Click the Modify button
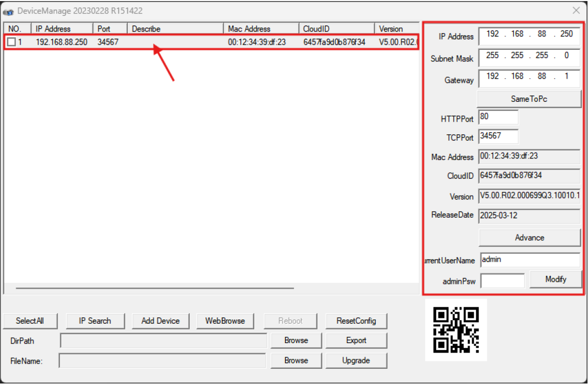Viewport: 588px width, 384px height. click(x=556, y=280)
